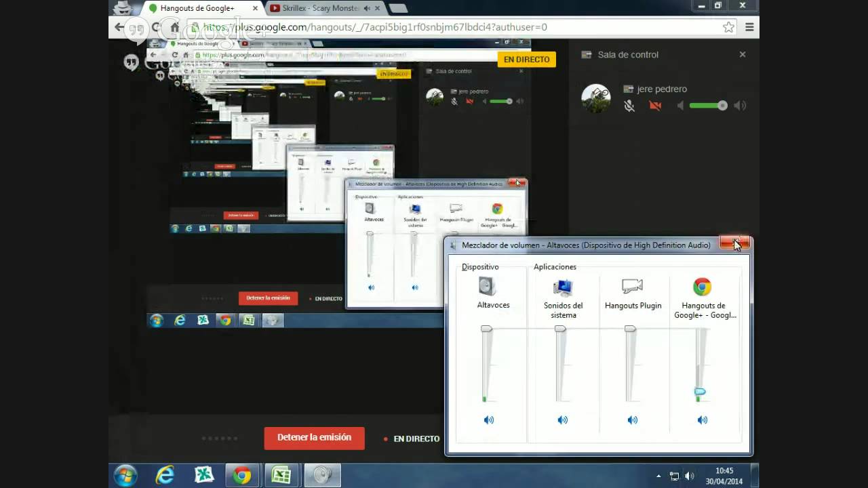Click the Altavoces speaker device icon
Image resolution: width=868 pixels, height=488 pixels.
tap(487, 286)
